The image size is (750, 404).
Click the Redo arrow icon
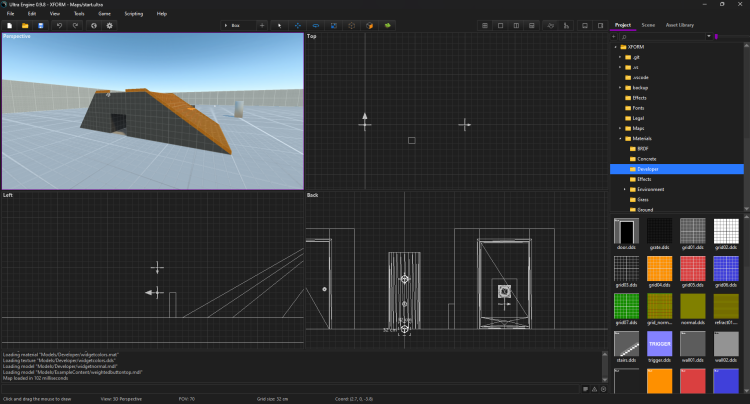tap(76, 25)
